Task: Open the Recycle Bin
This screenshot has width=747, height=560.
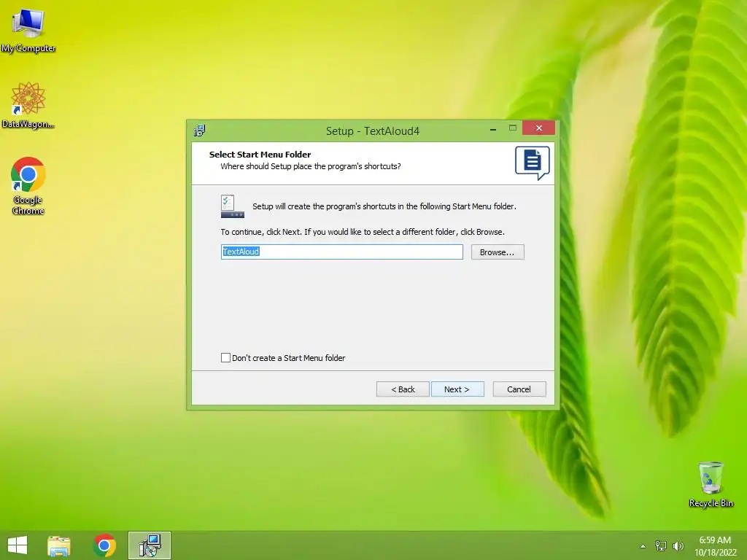Action: pos(711,484)
